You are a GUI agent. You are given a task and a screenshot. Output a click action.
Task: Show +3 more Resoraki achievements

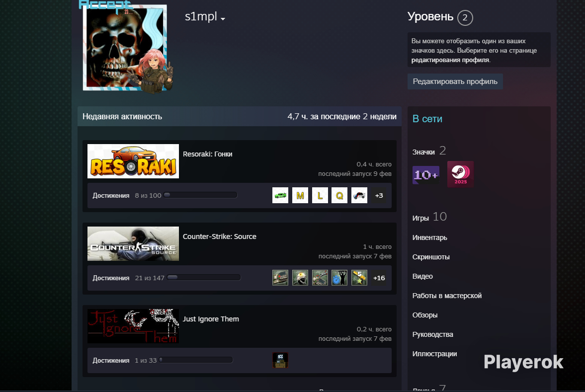(x=379, y=195)
